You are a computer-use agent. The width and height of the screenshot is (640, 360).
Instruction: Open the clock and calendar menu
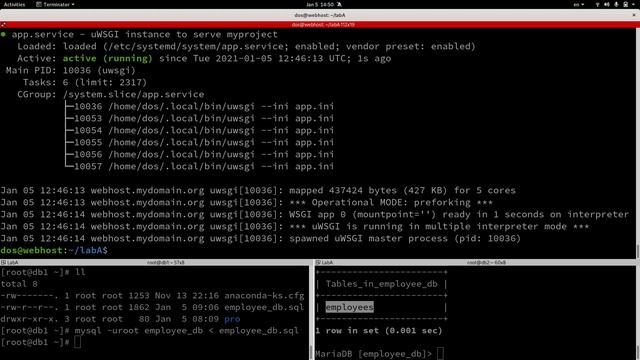[323, 4]
